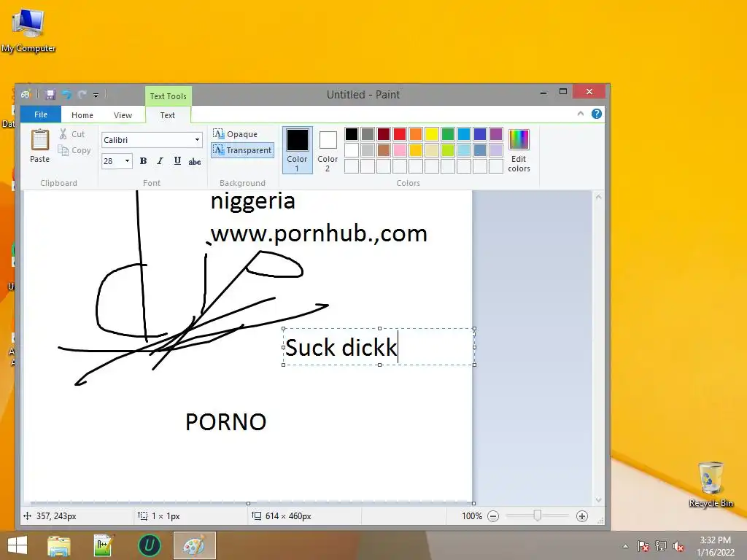Toggle Bold text formatting
This screenshot has height=560, width=747.
[x=143, y=161]
